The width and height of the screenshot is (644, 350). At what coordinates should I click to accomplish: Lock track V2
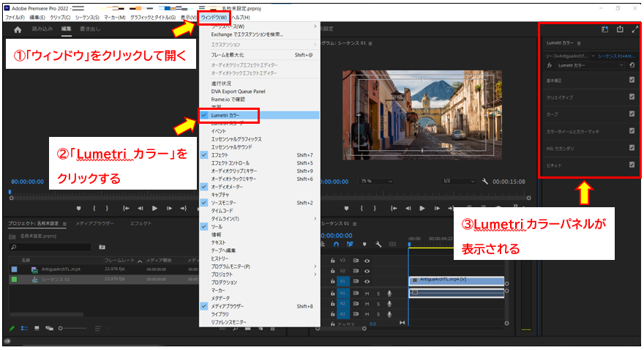333,271
